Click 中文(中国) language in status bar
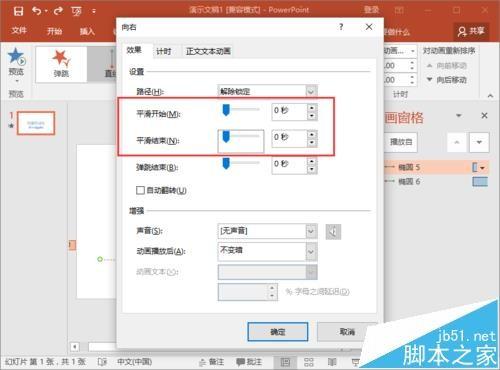The width and height of the screenshot is (500, 370). click(x=134, y=362)
